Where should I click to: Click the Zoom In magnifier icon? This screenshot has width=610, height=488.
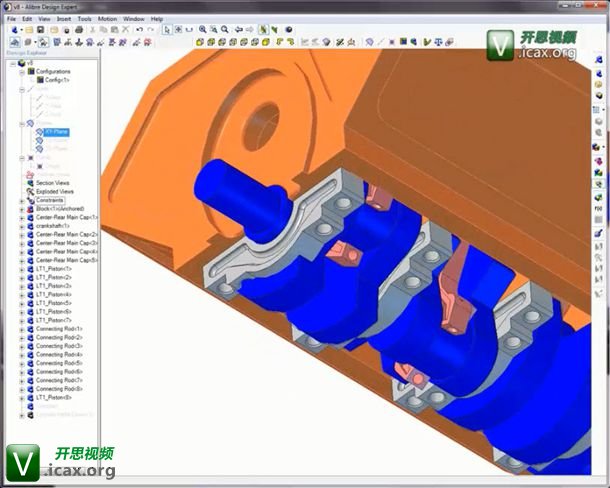coord(203,30)
